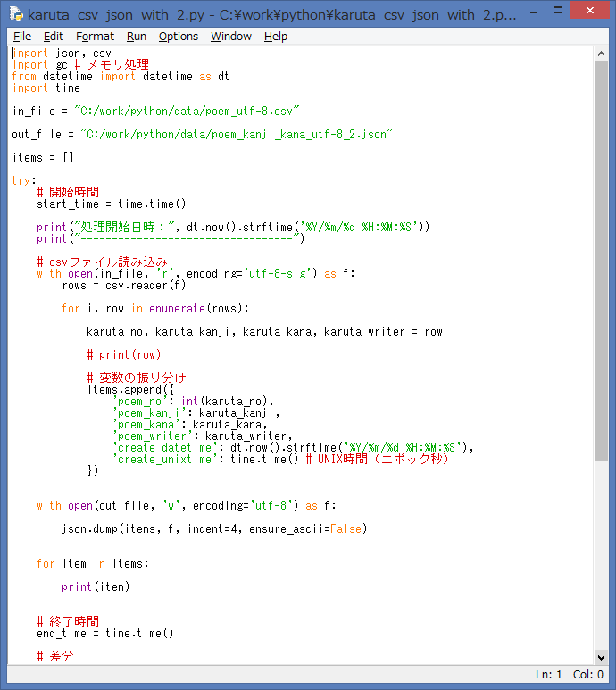Image resolution: width=616 pixels, height=690 pixels.
Task: Click the in_file CSV path string
Action: (x=187, y=111)
